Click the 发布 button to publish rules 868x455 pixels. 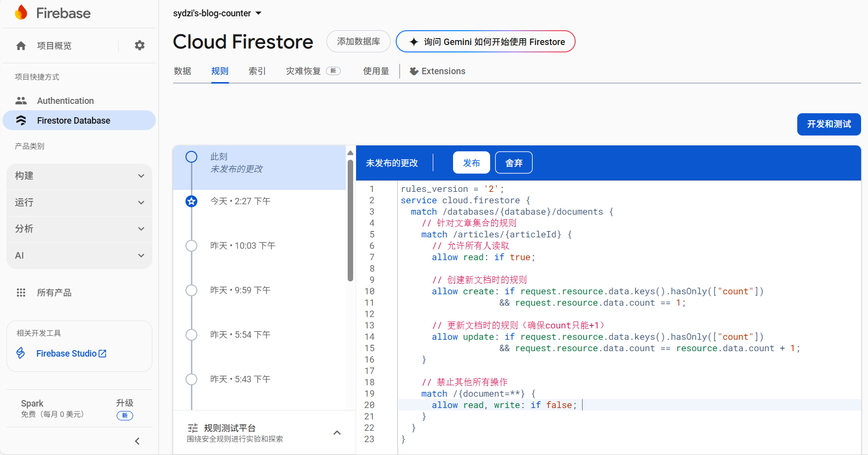pyautogui.click(x=471, y=163)
